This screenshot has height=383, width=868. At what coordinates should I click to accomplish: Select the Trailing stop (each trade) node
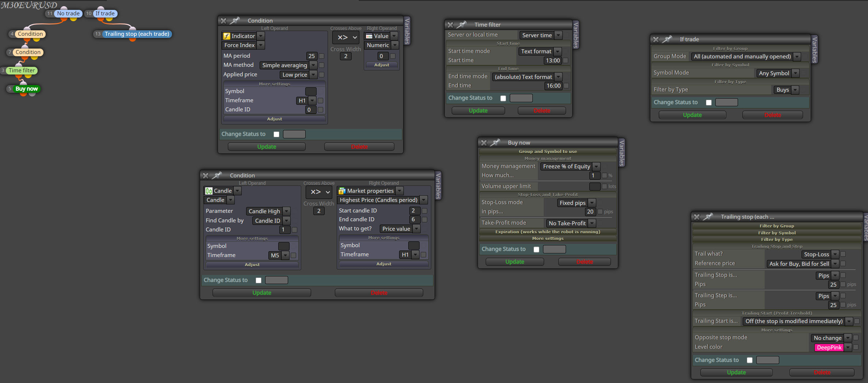[137, 34]
